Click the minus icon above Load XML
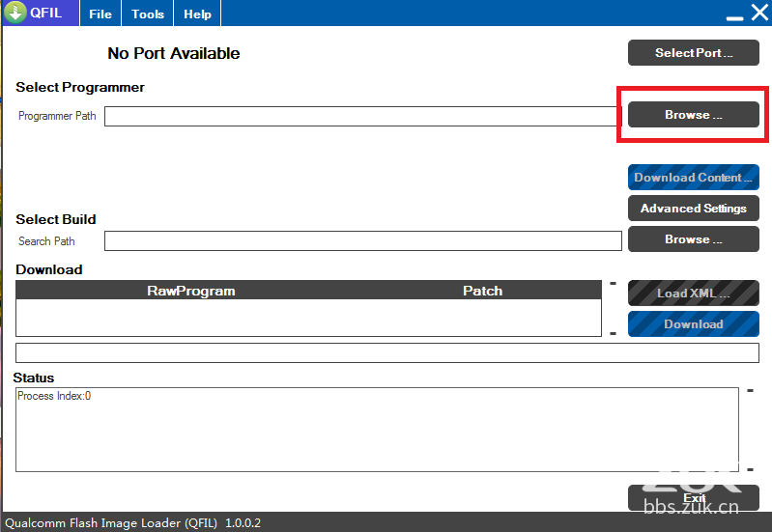The image size is (772, 532). tap(613, 284)
